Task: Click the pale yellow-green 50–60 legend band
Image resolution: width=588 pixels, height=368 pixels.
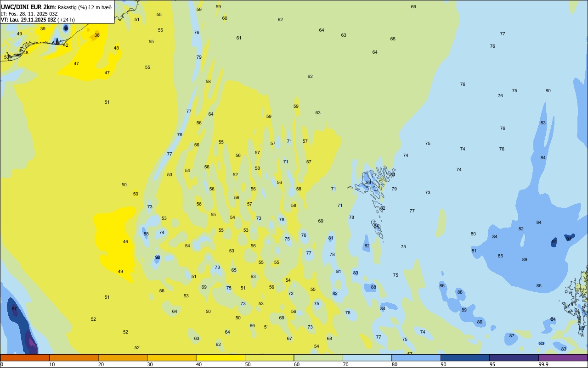Action: [x=270, y=357]
